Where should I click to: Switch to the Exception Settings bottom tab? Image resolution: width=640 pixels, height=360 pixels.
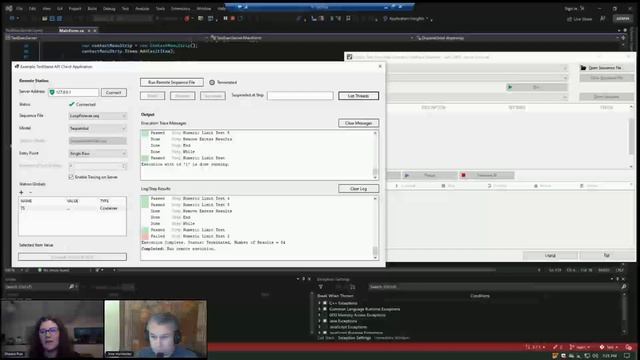(354, 338)
